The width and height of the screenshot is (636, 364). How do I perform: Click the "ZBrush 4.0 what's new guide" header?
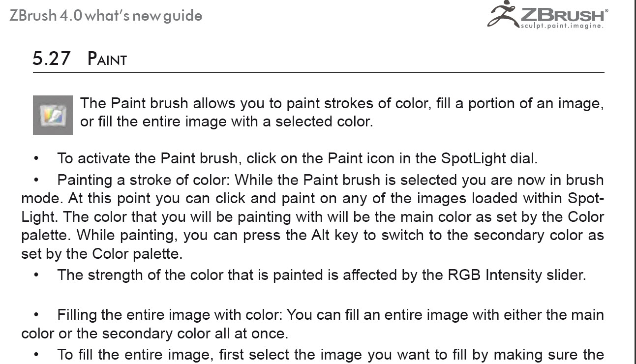pos(106,16)
